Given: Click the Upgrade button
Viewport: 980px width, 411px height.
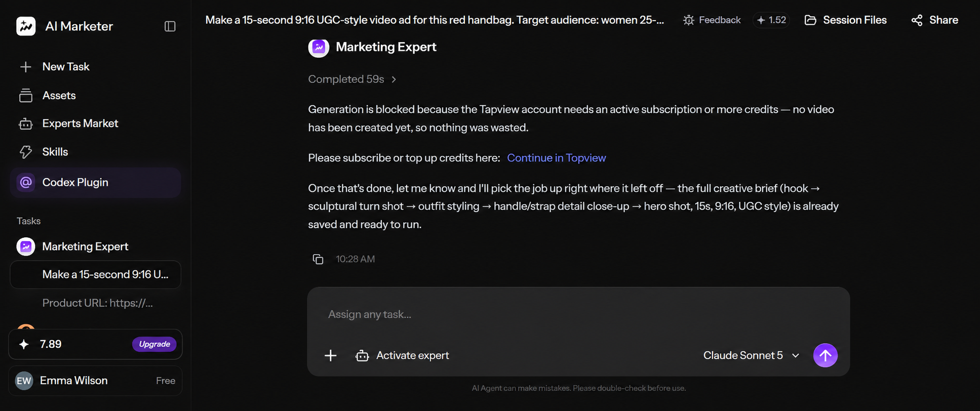Looking at the screenshot, I should (x=154, y=344).
